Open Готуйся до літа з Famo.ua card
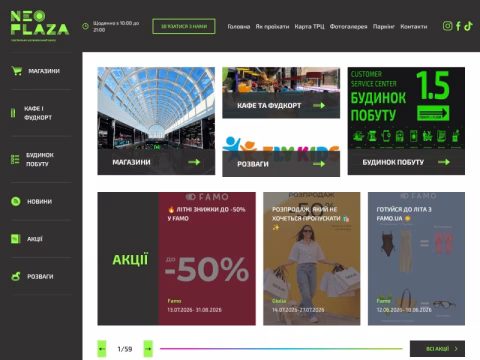The height and width of the screenshot is (360, 480). click(416, 259)
